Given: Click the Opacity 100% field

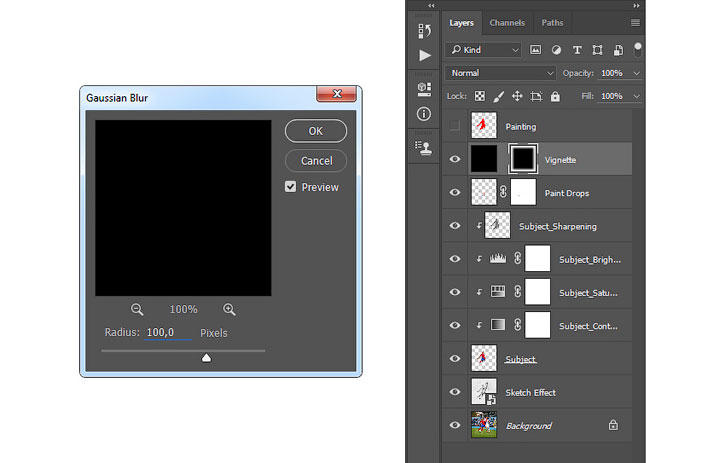Looking at the screenshot, I should (612, 73).
